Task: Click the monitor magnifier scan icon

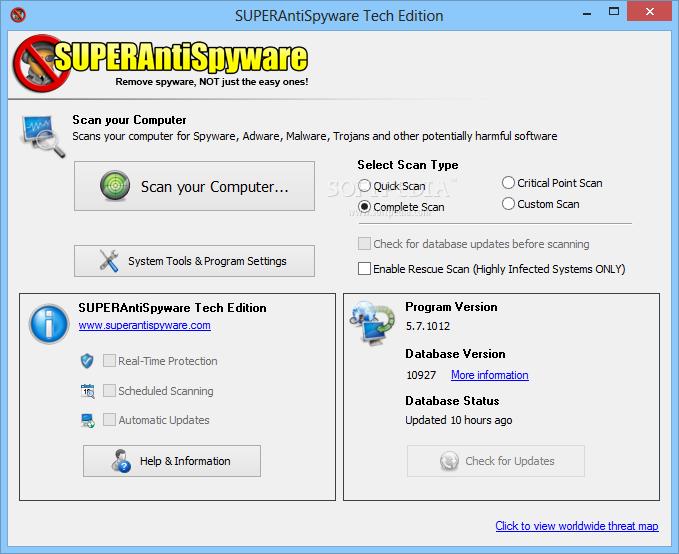Action: click(x=42, y=136)
